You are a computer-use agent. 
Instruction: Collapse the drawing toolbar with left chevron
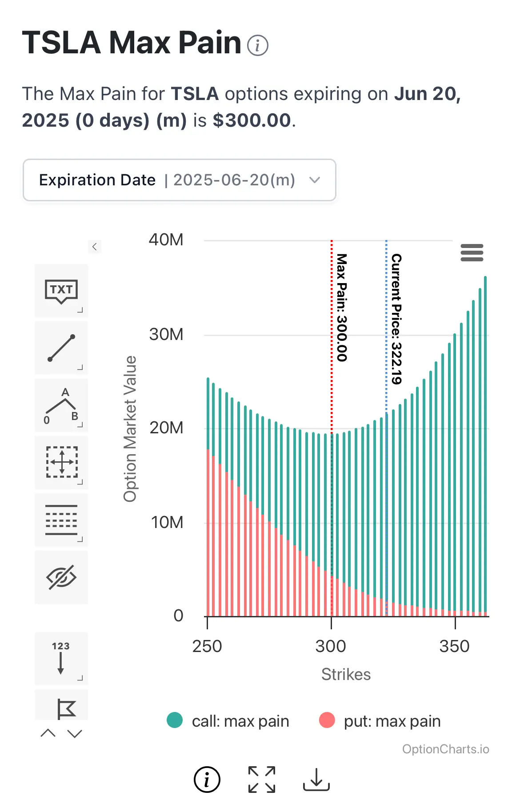click(x=95, y=247)
